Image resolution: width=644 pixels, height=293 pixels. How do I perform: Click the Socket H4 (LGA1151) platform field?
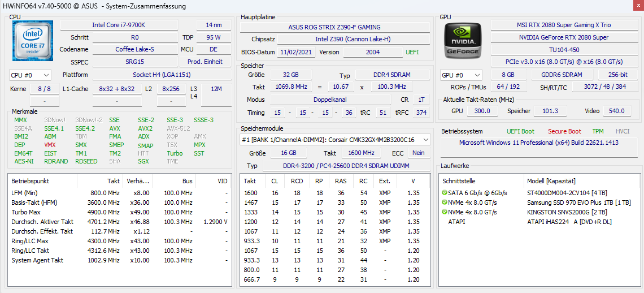click(x=162, y=75)
